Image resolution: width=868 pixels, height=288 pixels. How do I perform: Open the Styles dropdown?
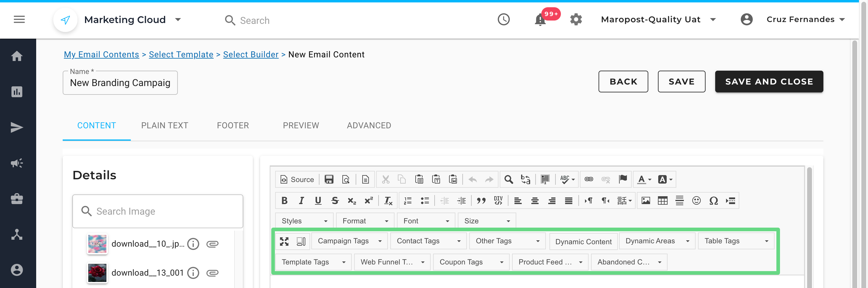point(305,221)
